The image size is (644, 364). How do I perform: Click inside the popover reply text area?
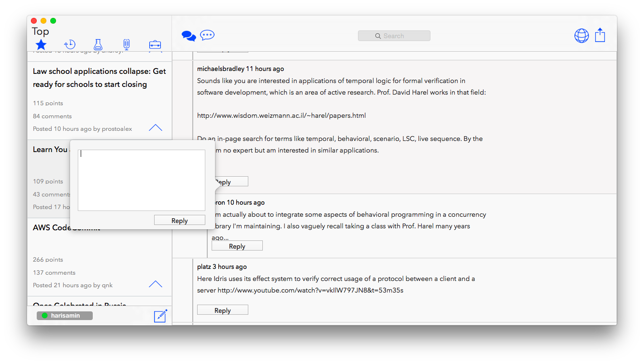point(142,180)
